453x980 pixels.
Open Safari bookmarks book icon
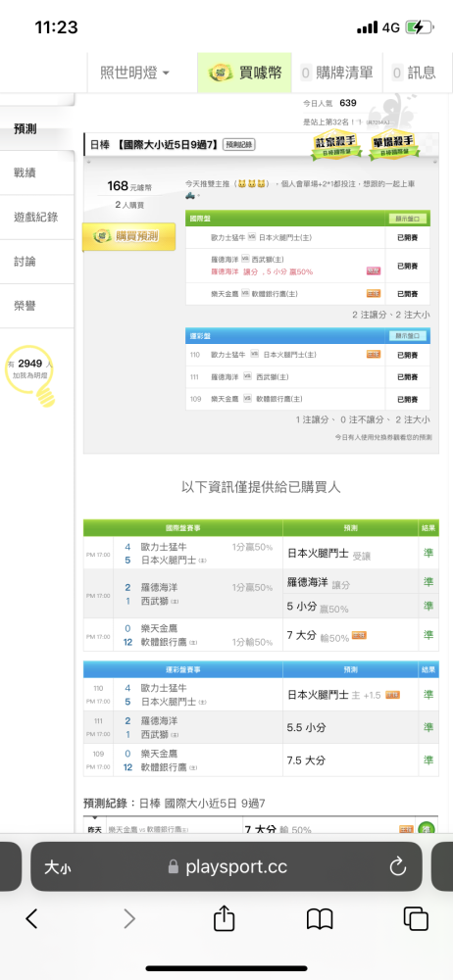click(x=320, y=919)
